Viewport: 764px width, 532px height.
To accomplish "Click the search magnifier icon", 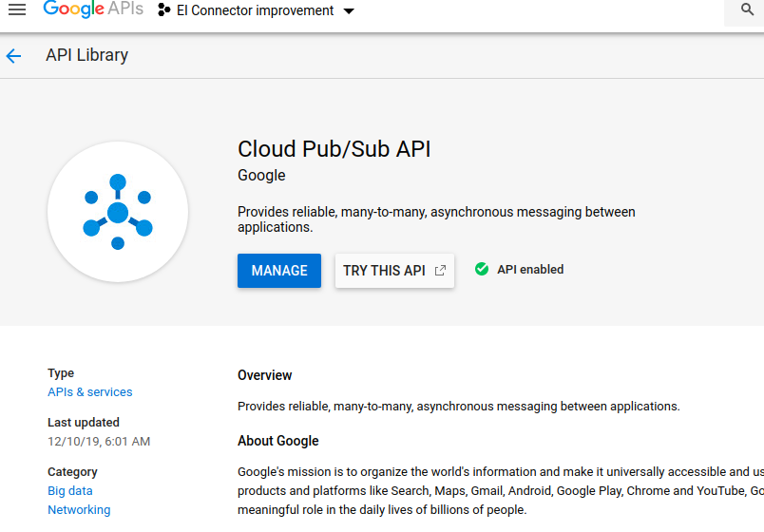I will coord(747,9).
